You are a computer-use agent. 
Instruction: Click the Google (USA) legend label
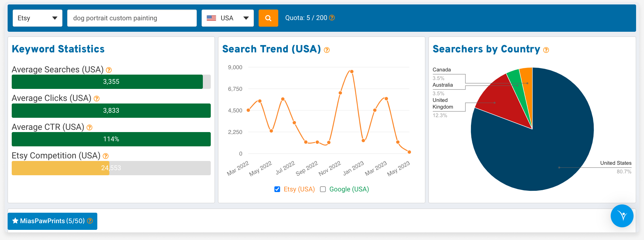pyautogui.click(x=349, y=189)
